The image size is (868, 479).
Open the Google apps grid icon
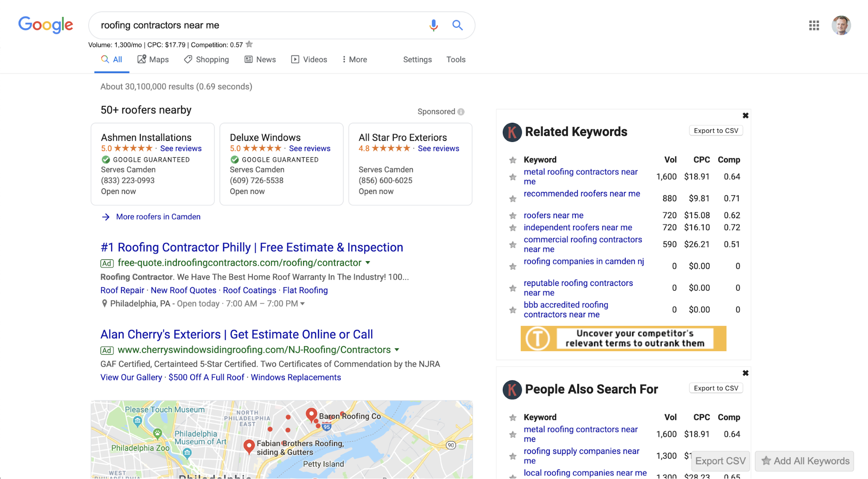814,26
